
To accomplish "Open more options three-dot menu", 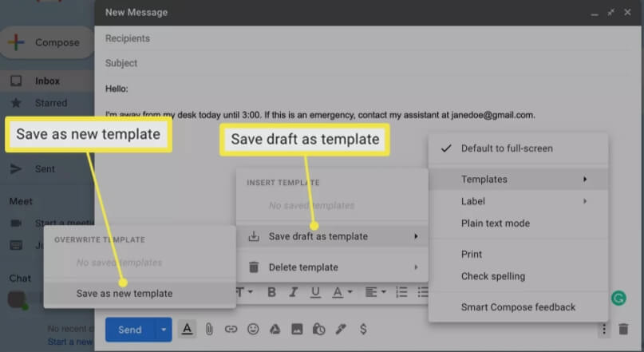I will [x=604, y=329].
